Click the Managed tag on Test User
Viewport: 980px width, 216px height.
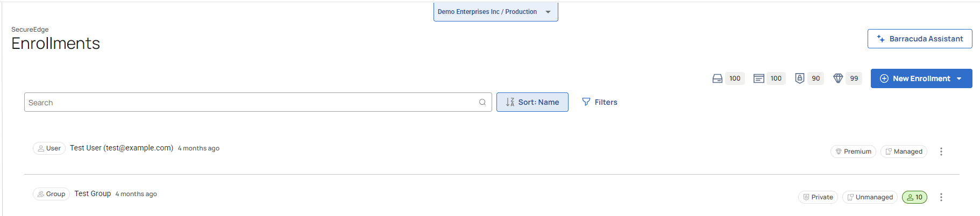(x=904, y=152)
